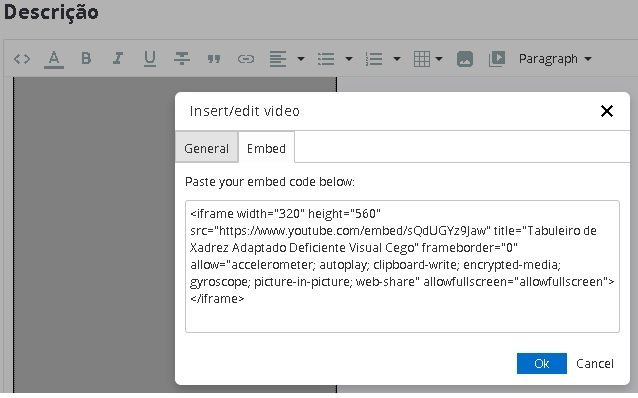
Task: Toggle strikethrough formatting
Action: [x=182, y=59]
